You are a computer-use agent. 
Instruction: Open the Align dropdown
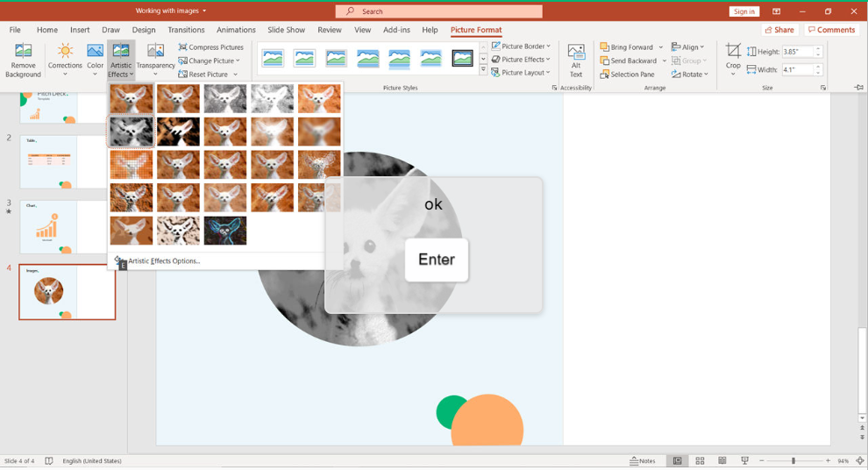click(x=688, y=47)
